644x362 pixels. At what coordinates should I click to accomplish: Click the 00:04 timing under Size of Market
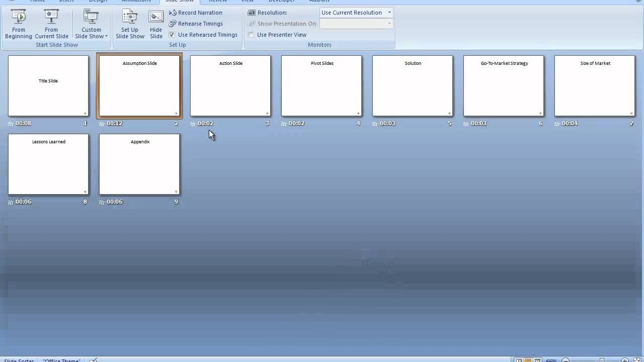pyautogui.click(x=570, y=123)
